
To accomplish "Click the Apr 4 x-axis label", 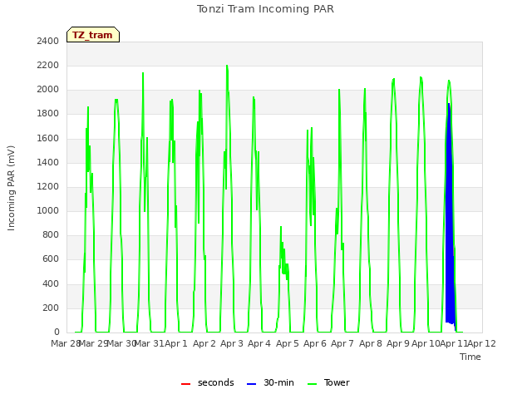I will [x=259, y=343].
